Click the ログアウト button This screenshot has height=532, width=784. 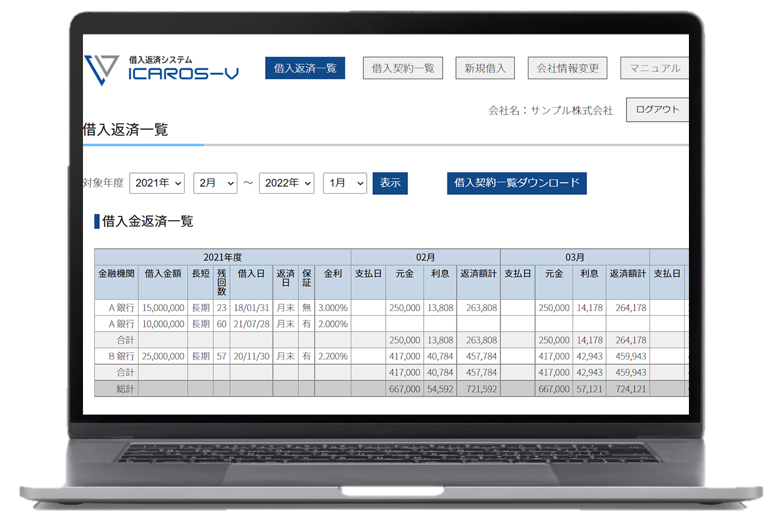(x=657, y=110)
